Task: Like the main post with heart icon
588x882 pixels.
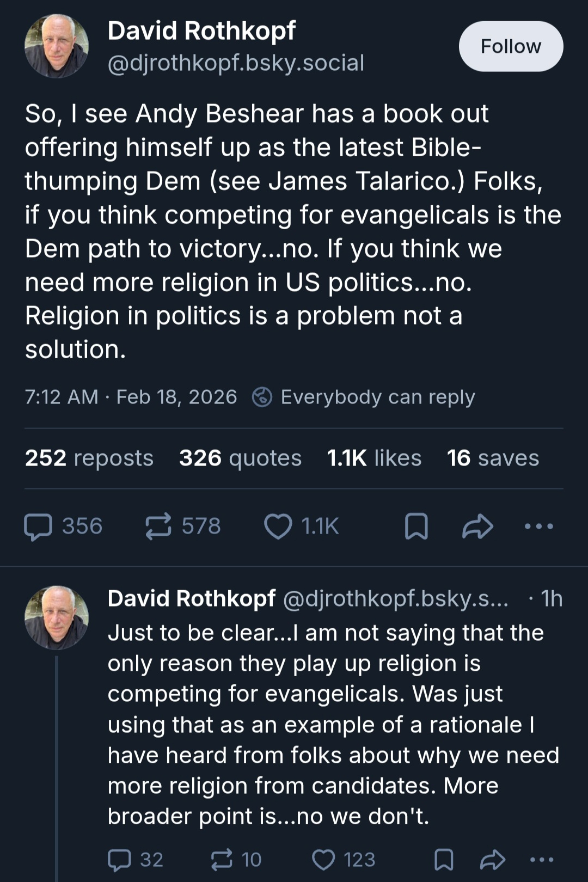Action: 278,526
